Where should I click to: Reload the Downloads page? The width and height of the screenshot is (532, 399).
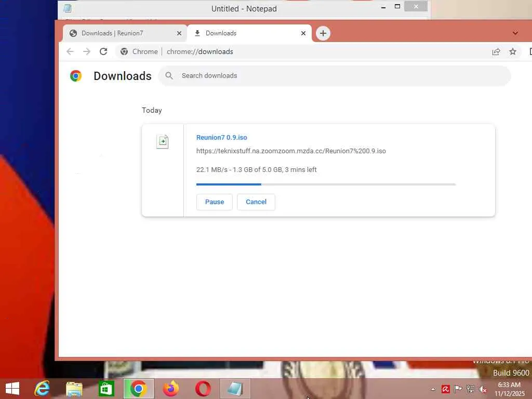[x=103, y=51]
